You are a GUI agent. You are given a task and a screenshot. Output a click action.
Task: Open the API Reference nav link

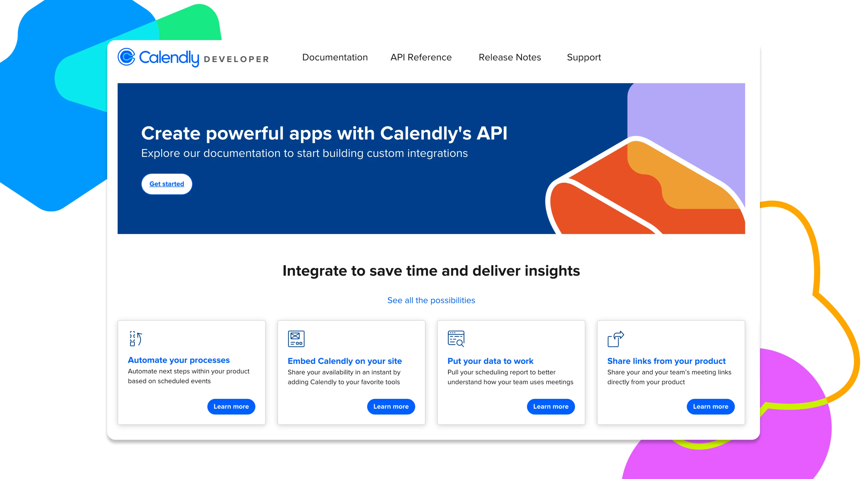click(421, 57)
